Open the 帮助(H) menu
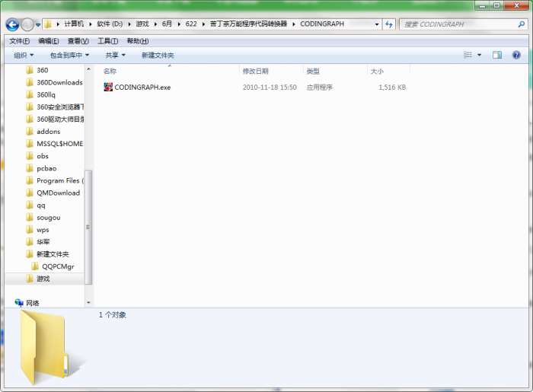The height and width of the screenshot is (392, 533). [138, 41]
